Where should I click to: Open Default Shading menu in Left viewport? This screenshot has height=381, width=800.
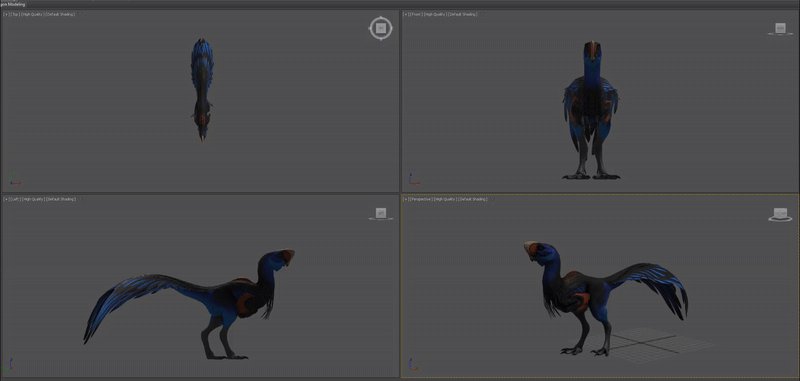(x=61, y=199)
